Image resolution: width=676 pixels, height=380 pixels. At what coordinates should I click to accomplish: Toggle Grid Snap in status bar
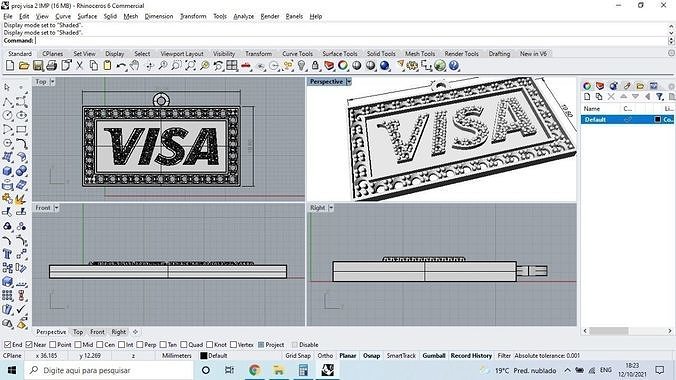(298, 356)
